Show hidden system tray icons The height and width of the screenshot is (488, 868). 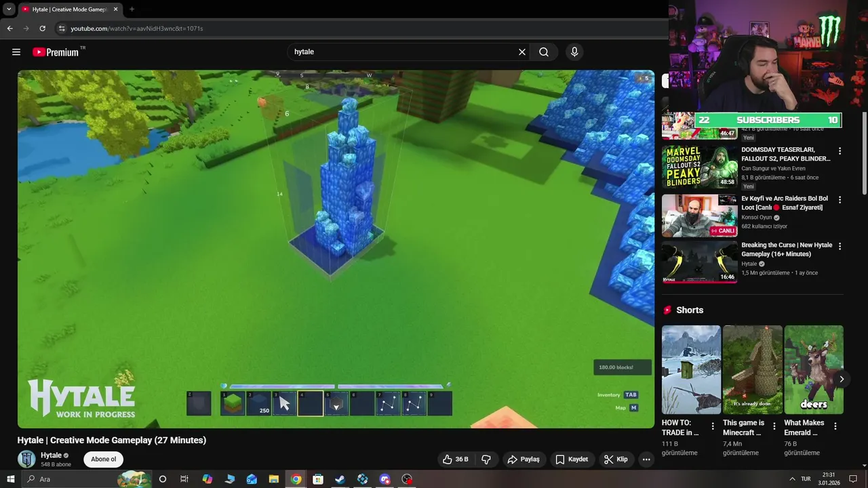point(792,479)
